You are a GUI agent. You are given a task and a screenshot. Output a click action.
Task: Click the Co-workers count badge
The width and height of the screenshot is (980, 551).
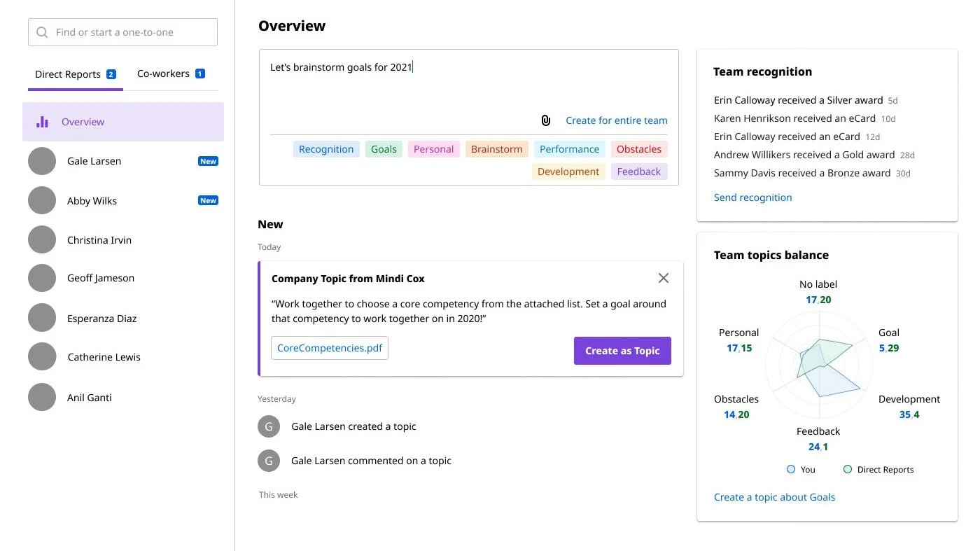[199, 74]
